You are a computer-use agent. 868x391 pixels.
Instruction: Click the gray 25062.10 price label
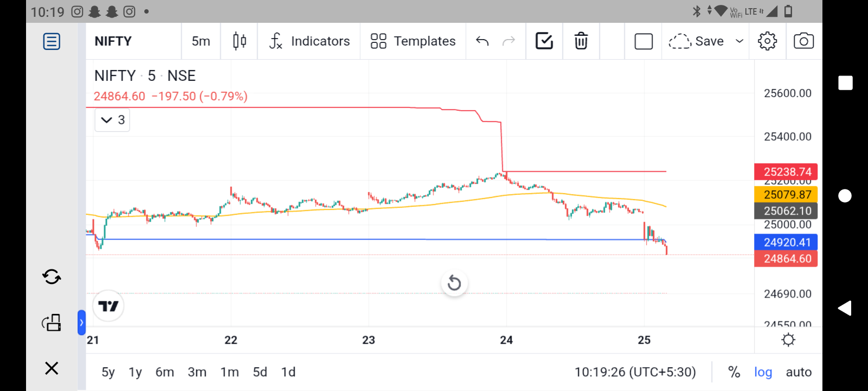point(786,211)
